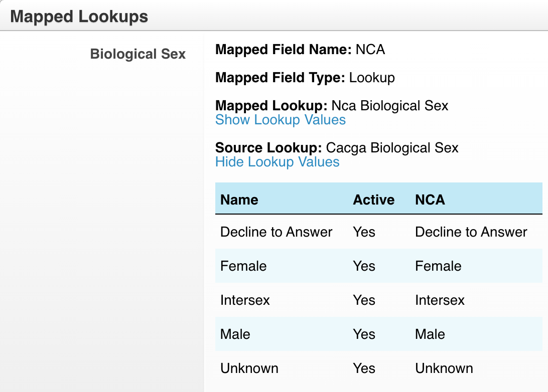Click the Biological Sex section label

click(x=138, y=54)
